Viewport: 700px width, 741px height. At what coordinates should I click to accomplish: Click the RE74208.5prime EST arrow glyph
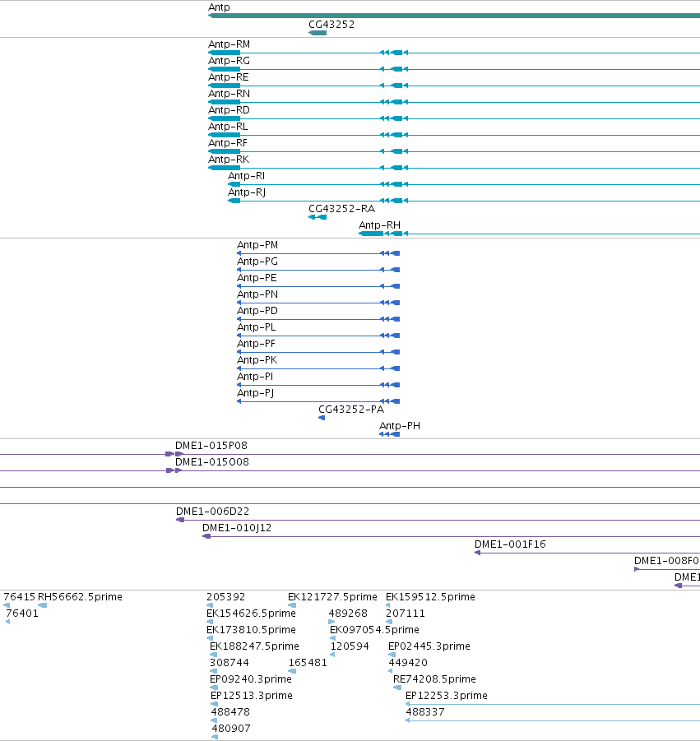[397, 688]
